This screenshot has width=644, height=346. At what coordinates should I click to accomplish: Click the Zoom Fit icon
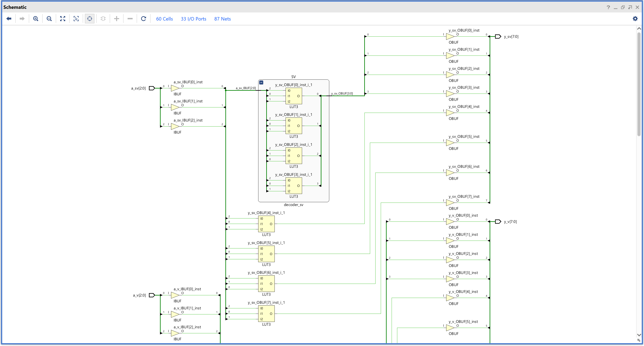pos(63,19)
